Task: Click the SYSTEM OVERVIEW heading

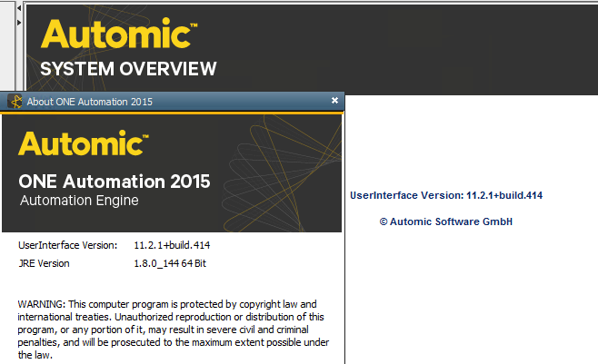Action: click(x=128, y=69)
